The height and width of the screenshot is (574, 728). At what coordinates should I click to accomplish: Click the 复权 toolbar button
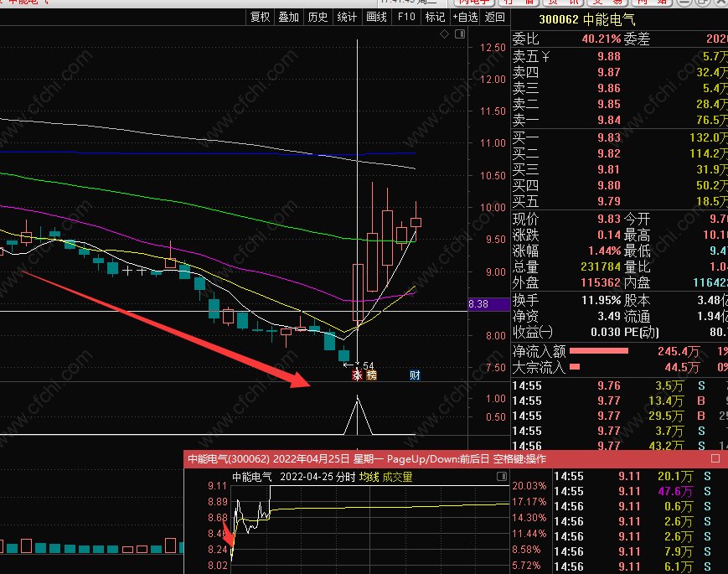point(260,18)
